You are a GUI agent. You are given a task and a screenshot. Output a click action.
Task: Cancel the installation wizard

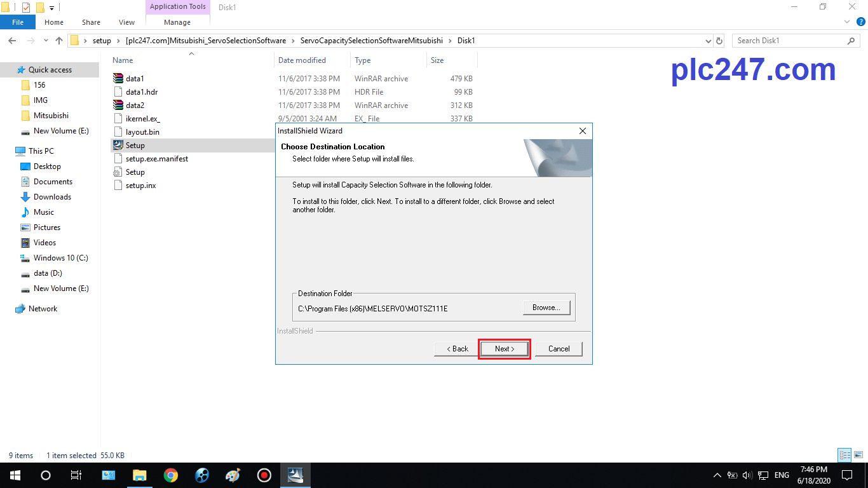[559, 349]
